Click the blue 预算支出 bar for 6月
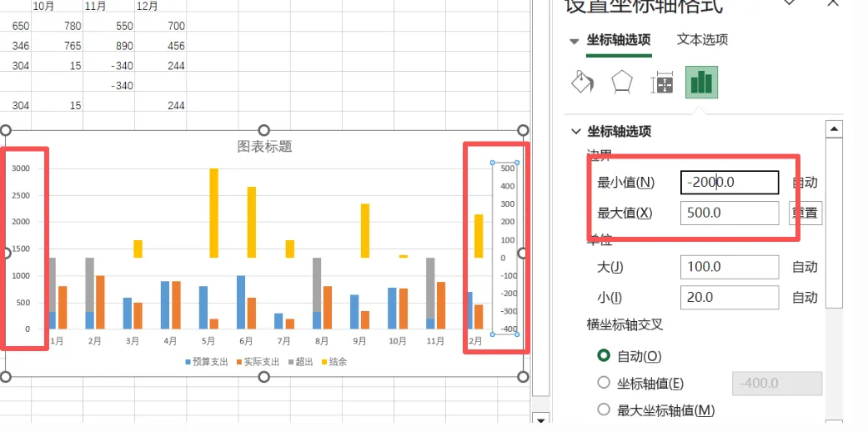 coord(241,303)
